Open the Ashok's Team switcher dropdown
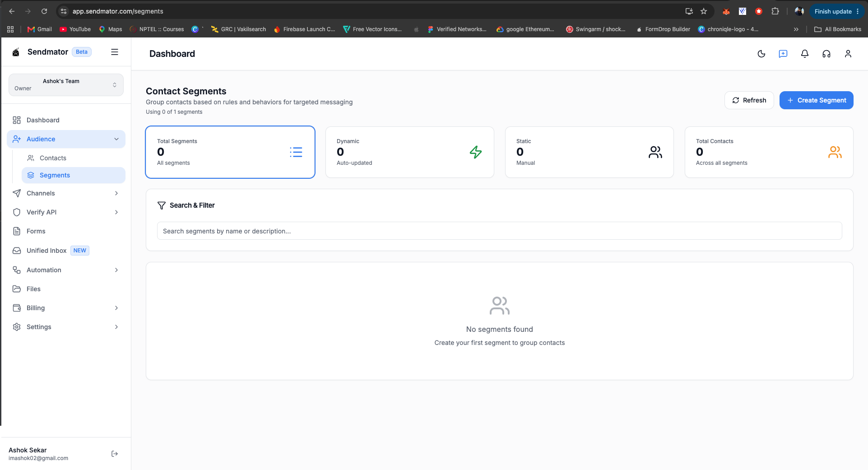Image resolution: width=868 pixels, height=470 pixels. [66, 85]
